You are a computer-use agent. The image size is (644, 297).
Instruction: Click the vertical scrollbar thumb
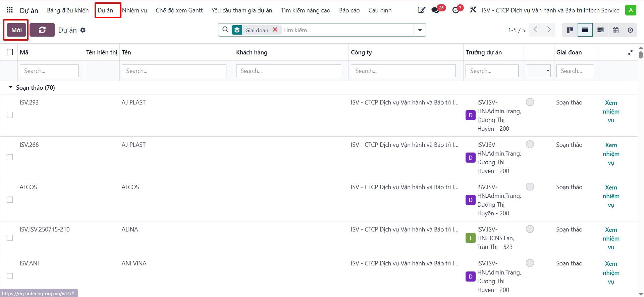[641, 54]
